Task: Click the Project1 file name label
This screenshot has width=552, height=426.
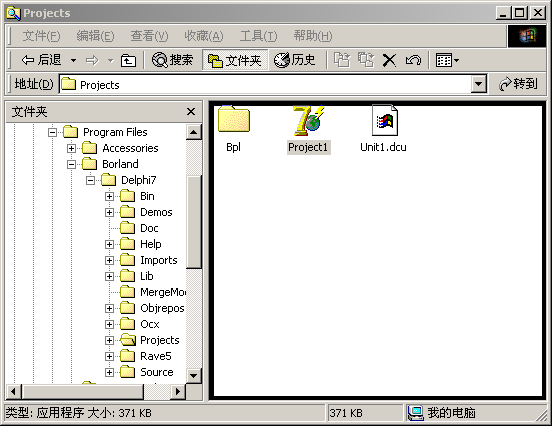Action: coord(308,147)
